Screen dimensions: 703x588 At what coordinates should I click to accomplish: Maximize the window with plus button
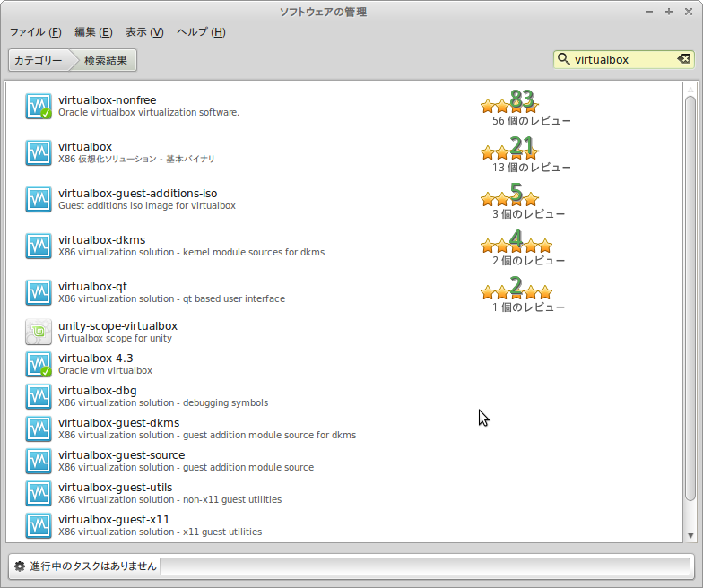(669, 12)
